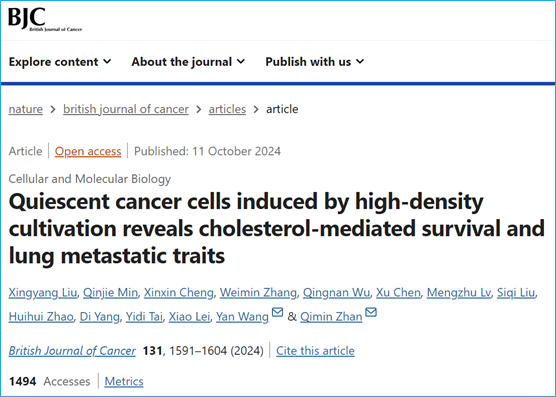Click the British Journal of Cancer italic link
This screenshot has width=556, height=397.
coord(72,351)
